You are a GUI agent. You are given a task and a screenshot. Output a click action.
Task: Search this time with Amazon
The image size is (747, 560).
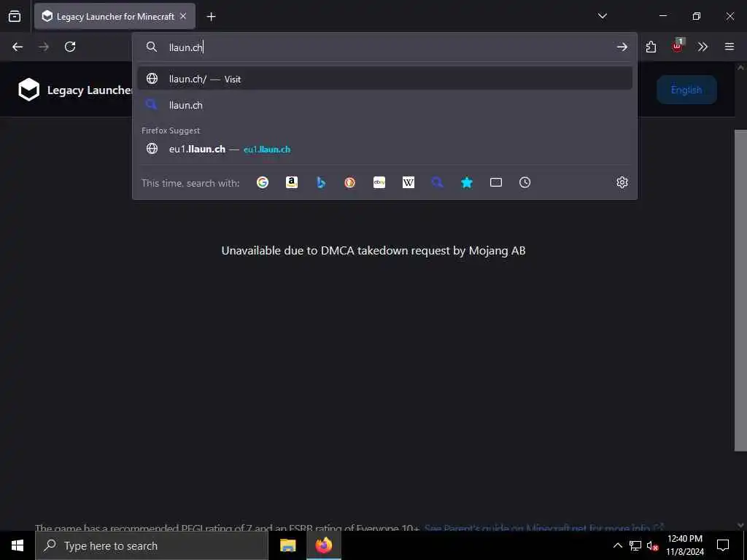tap(292, 182)
